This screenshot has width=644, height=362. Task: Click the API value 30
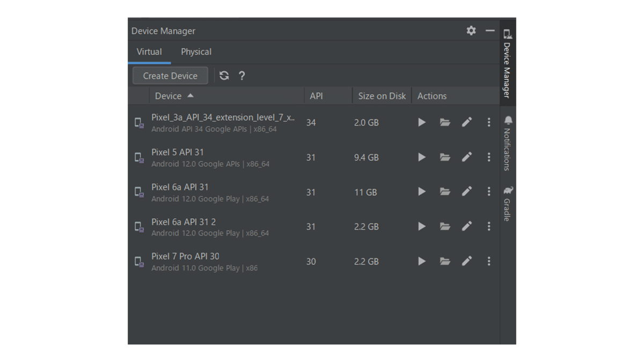tap(311, 262)
